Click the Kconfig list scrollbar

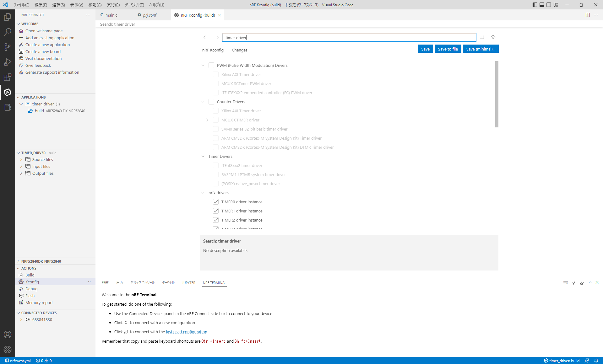pos(497,94)
